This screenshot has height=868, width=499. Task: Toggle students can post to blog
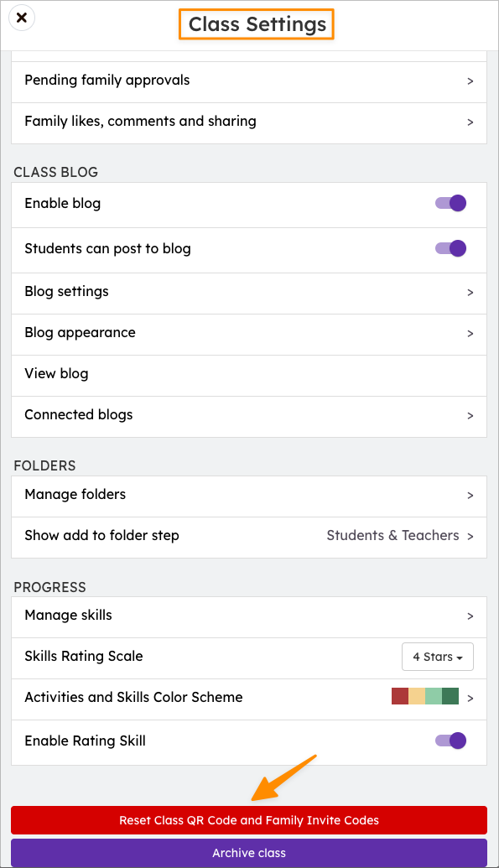(450, 248)
